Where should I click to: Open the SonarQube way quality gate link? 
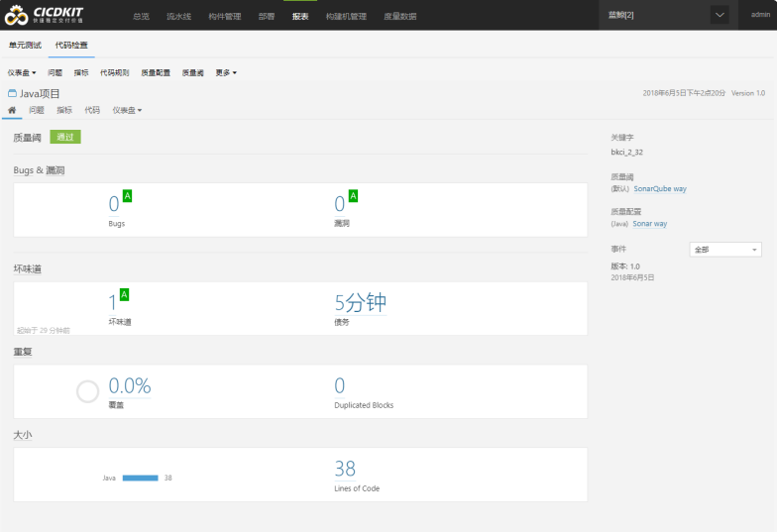pos(660,188)
